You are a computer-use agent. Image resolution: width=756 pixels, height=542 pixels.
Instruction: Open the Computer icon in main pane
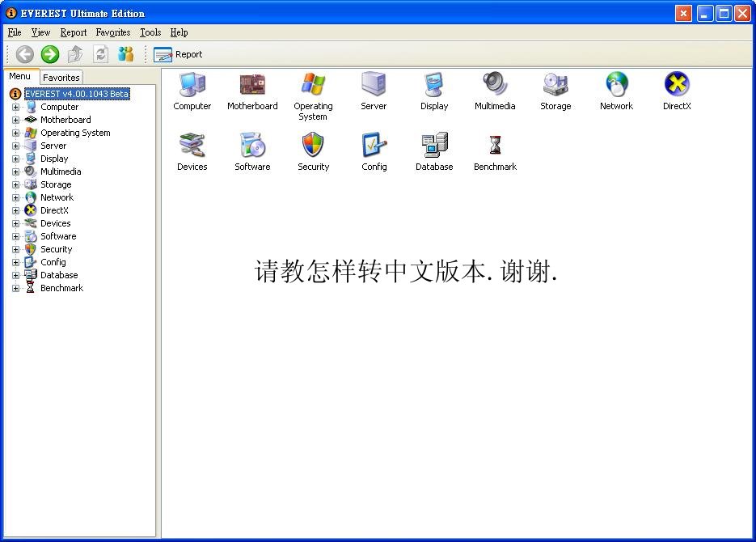[x=192, y=84]
